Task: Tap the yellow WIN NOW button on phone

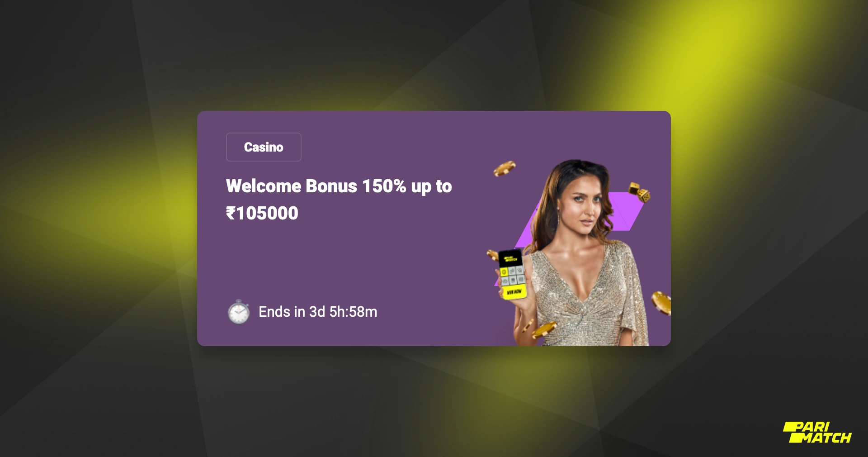Action: coord(514,292)
